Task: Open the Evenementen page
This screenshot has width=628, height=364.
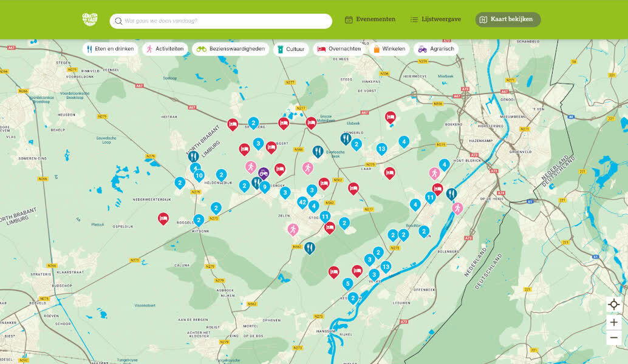Action: click(370, 19)
